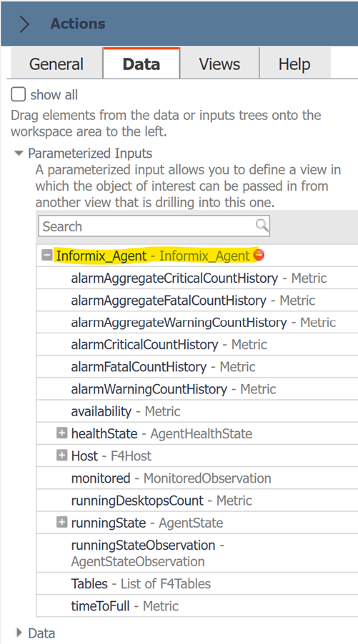
Task: Select the Data tab
Action: (x=141, y=64)
